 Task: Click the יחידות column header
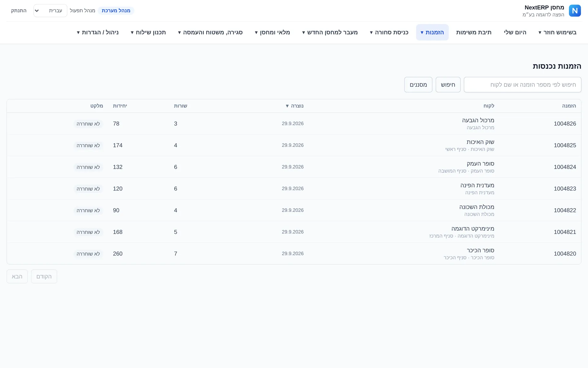(x=120, y=106)
